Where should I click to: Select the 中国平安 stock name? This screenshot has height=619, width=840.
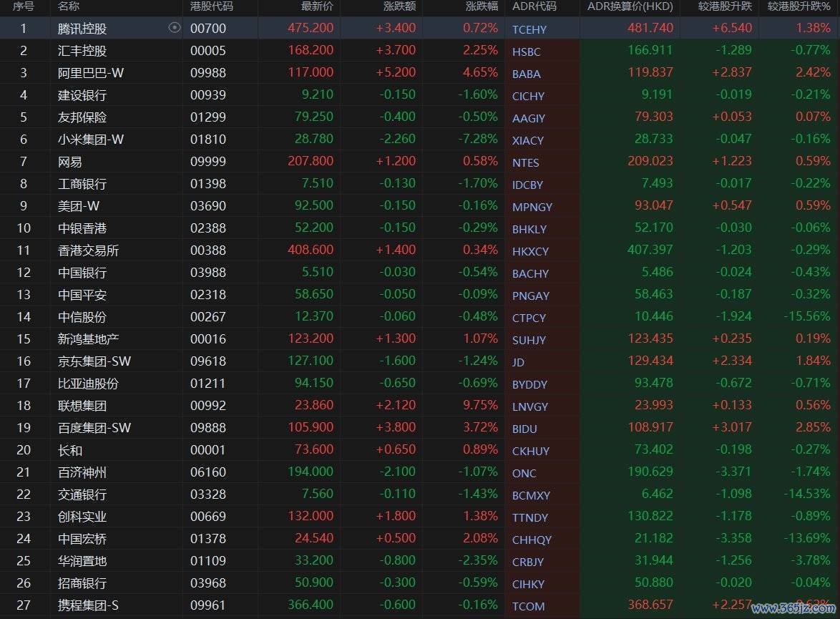pyautogui.click(x=82, y=295)
